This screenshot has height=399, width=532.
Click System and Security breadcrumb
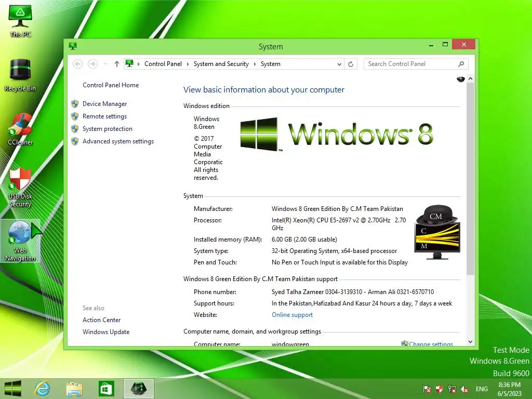[221, 64]
